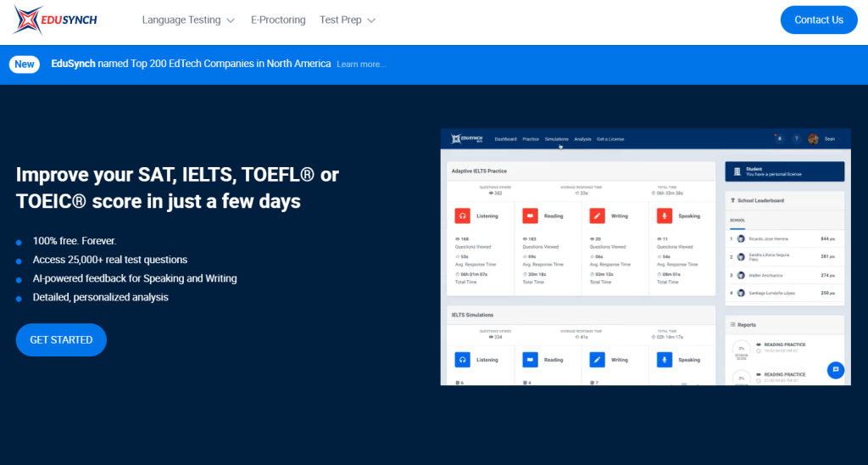Viewport: 868px width, 465px height.
Task: Open the Sean user menu in the dashboard preview
Action: point(832,139)
